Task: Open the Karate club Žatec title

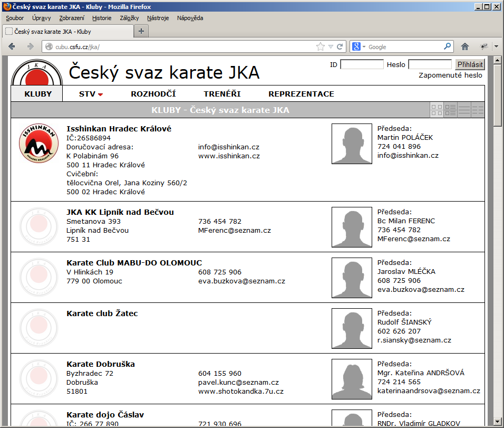Action: [x=102, y=313]
